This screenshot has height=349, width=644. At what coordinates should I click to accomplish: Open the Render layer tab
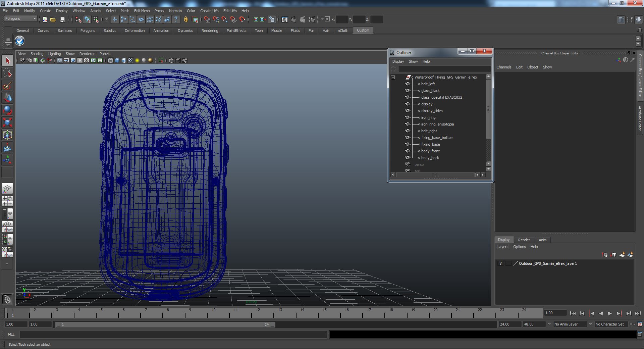tap(524, 240)
